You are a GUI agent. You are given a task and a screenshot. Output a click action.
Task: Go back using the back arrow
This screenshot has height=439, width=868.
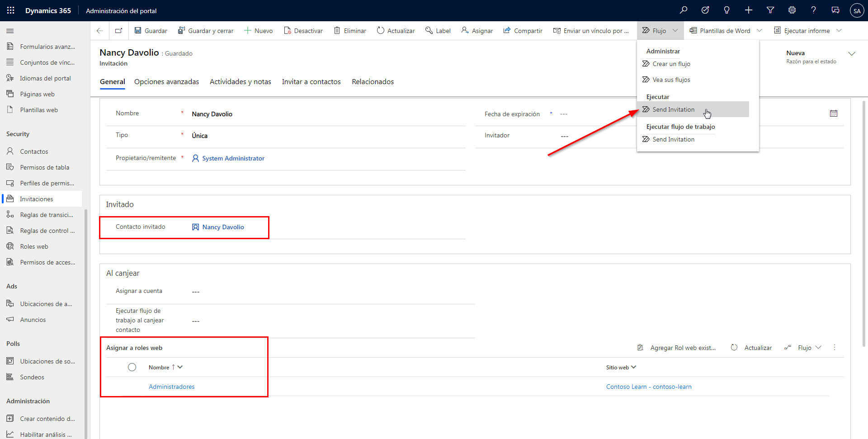tap(99, 31)
